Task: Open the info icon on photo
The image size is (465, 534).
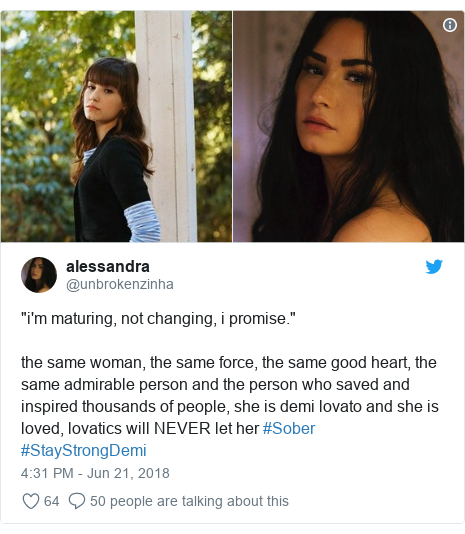Action: point(450,25)
